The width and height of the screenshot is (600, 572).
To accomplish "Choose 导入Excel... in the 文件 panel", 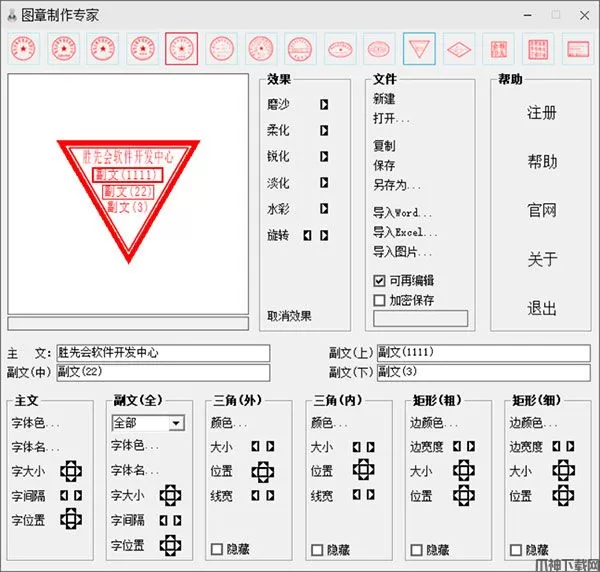I will click(405, 232).
